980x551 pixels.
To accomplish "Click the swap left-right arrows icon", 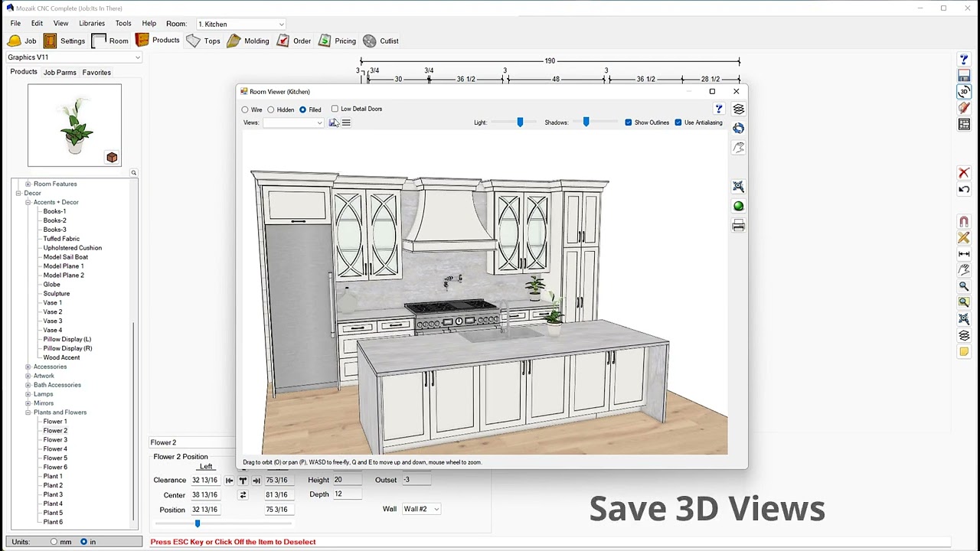I will tap(243, 495).
